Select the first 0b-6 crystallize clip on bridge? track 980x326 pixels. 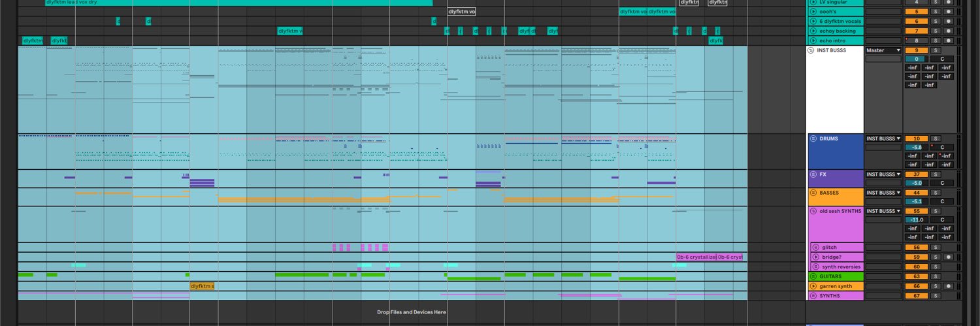coord(696,257)
